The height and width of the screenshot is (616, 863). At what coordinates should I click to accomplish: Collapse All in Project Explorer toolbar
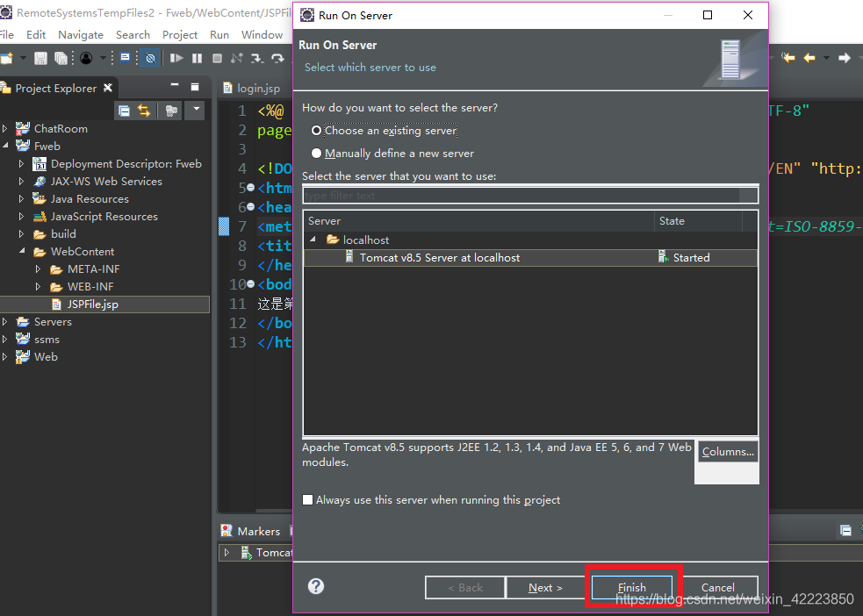[x=125, y=110]
